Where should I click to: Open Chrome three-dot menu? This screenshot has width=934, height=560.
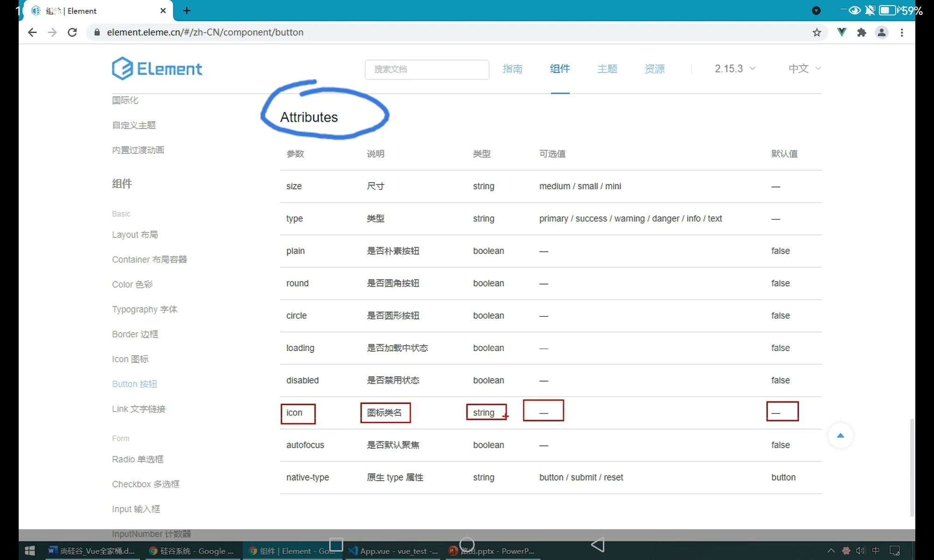pyautogui.click(x=902, y=32)
